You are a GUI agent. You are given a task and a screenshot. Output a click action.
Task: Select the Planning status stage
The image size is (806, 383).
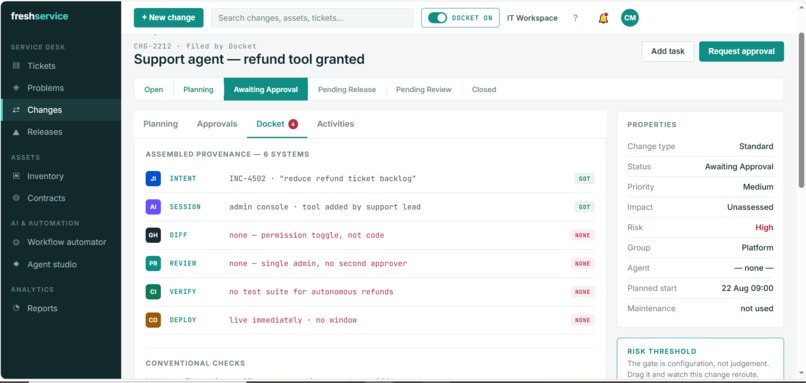198,89
